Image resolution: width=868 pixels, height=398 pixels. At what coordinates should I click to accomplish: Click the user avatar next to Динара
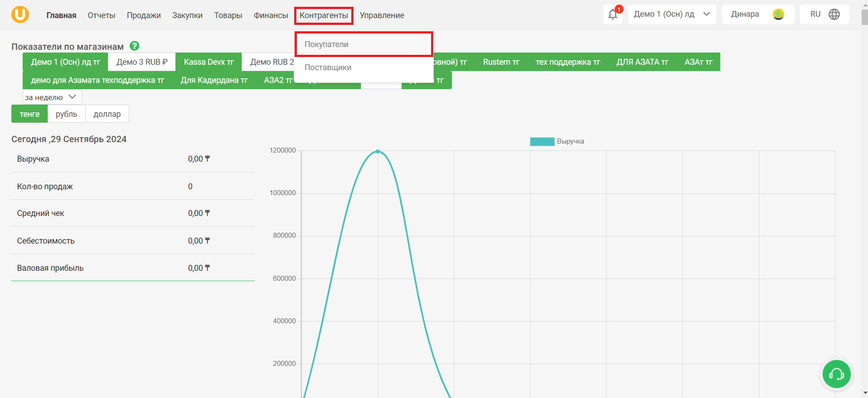(778, 14)
